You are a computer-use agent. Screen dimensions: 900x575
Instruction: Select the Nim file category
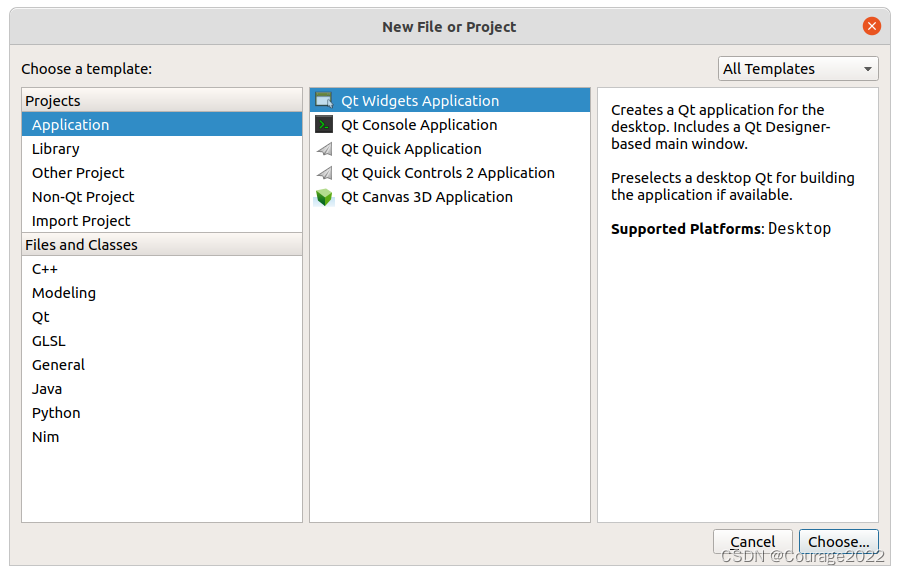46,437
